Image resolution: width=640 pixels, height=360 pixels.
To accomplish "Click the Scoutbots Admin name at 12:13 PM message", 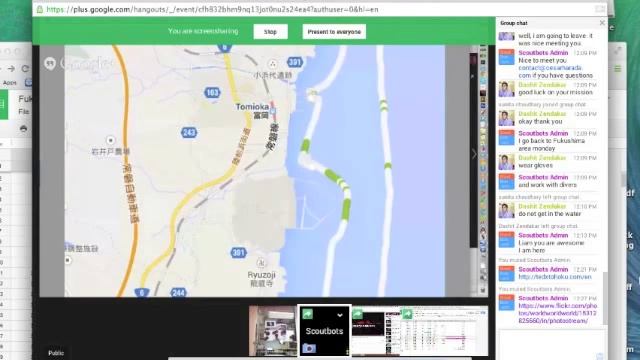I will coord(543,235).
